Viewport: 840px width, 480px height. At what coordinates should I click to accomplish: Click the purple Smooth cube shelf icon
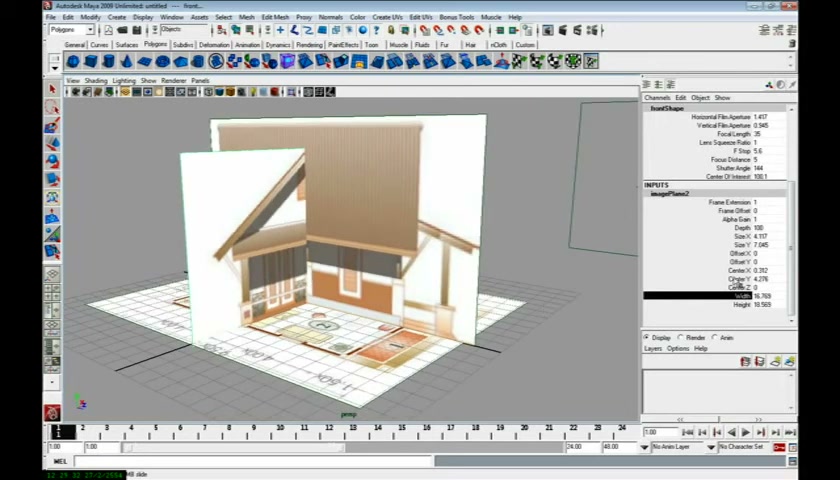(288, 62)
